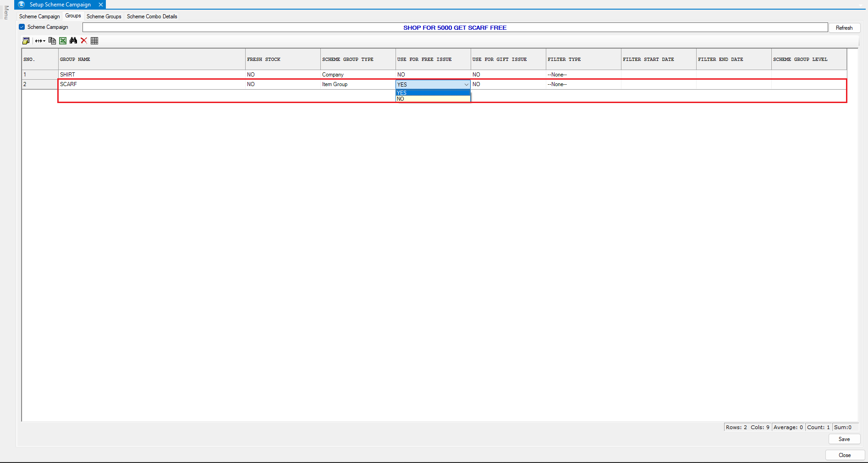Click the grid layout toolbar icon
Viewport: 868px width, 463px height.
[x=94, y=41]
